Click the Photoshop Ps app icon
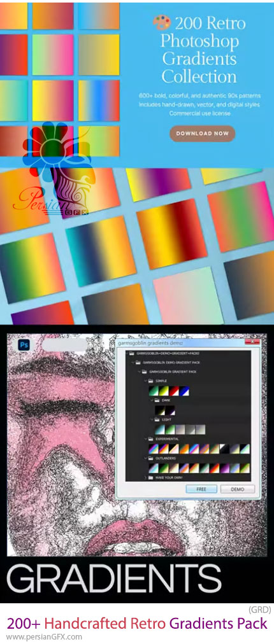The height and width of the screenshot is (644, 274). click(23, 344)
